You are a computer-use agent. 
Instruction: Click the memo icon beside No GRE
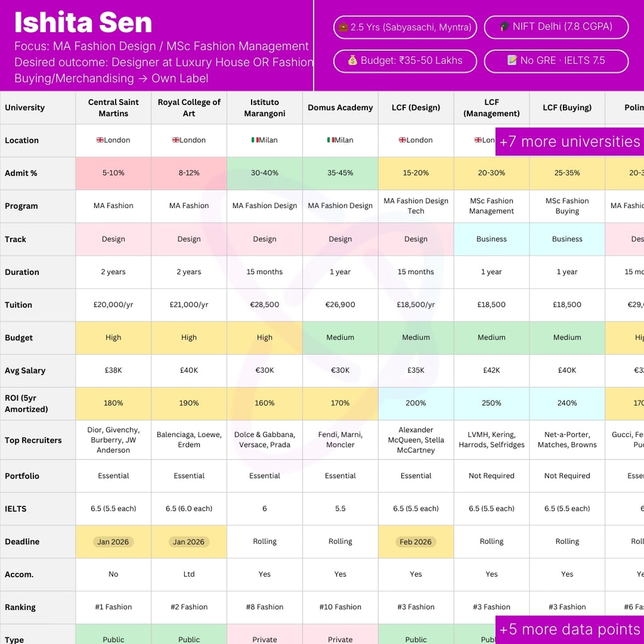click(512, 61)
